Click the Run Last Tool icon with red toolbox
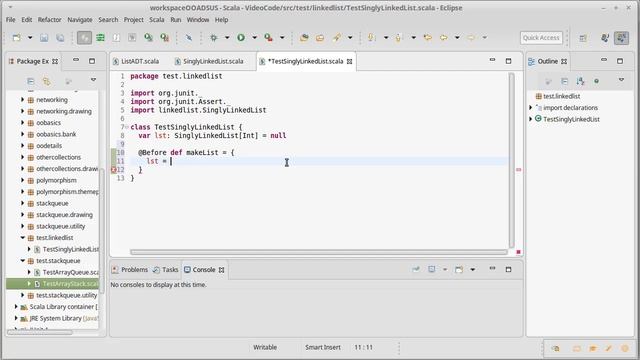This screenshot has height=360, width=640. (x=268, y=38)
